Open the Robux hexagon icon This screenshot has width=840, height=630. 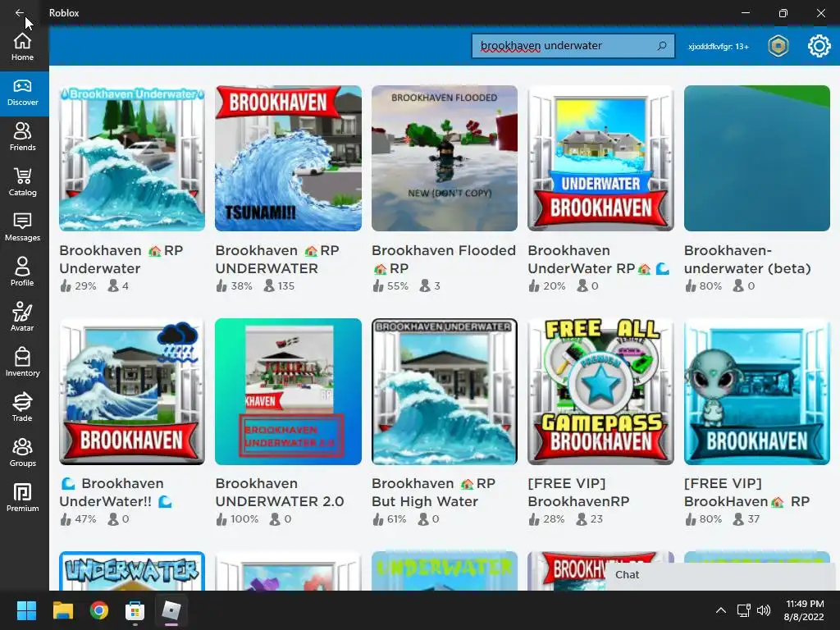778,46
